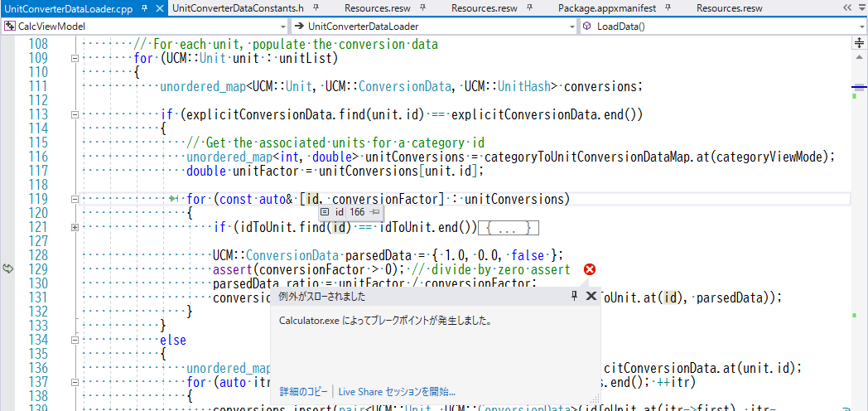Switch to the UnitConverterDataConstants.h tab

[238, 8]
